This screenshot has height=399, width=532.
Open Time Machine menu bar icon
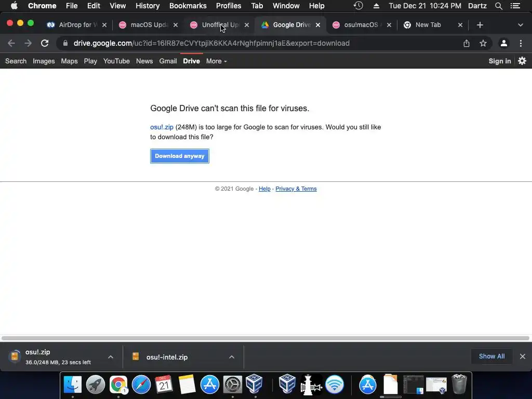(x=358, y=6)
